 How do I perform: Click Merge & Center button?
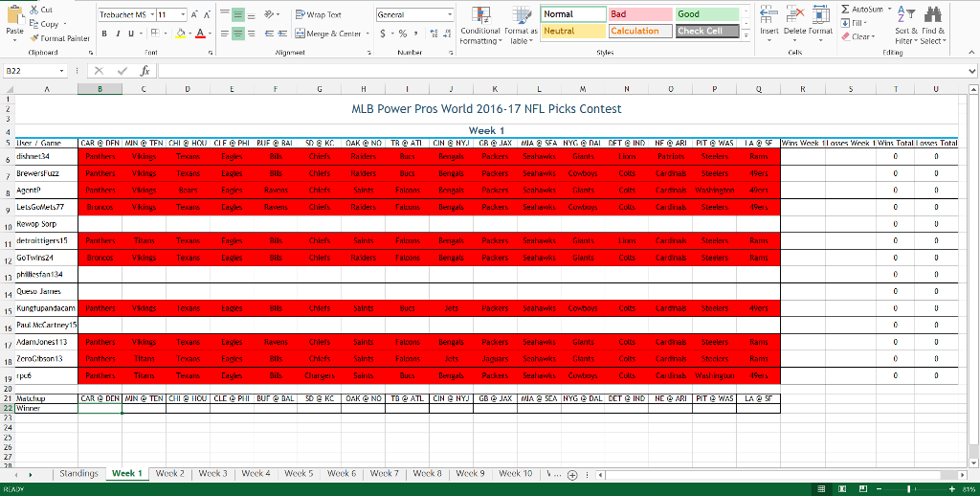328,34
